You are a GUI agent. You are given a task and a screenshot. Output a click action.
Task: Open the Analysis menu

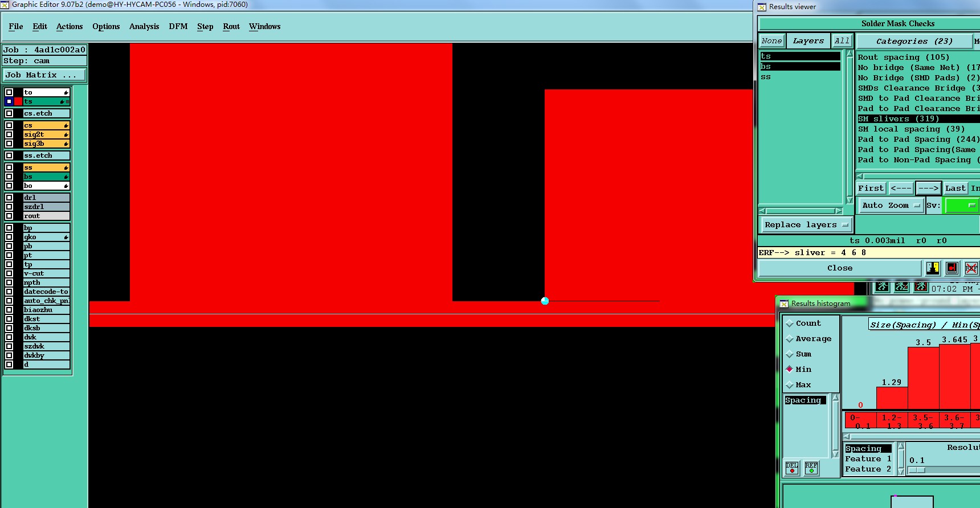click(144, 27)
